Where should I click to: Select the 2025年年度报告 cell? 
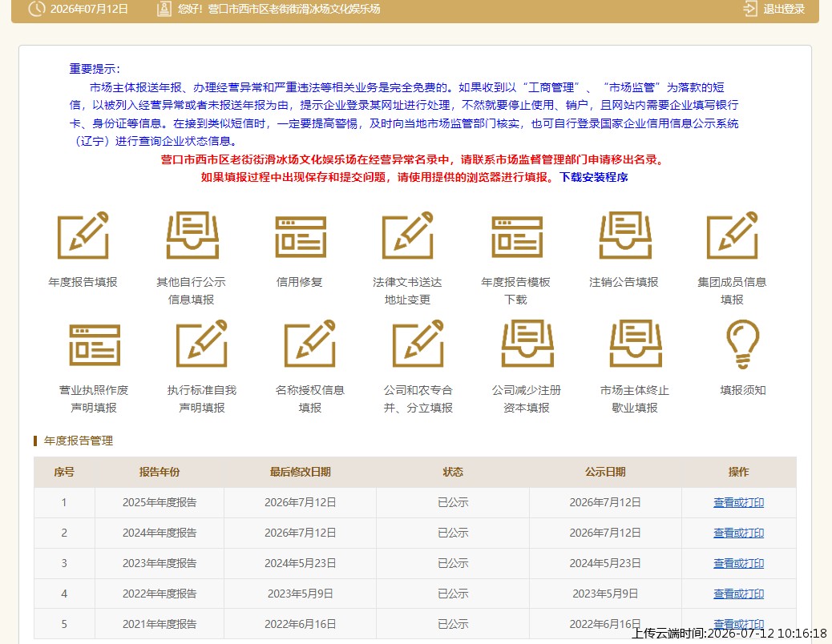pos(160,502)
